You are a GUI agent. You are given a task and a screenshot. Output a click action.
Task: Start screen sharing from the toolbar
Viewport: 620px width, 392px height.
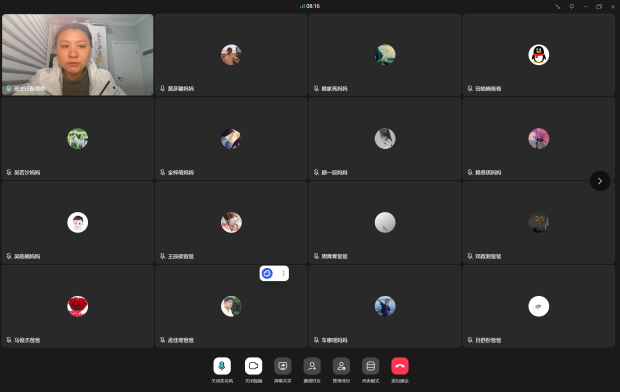(283, 366)
